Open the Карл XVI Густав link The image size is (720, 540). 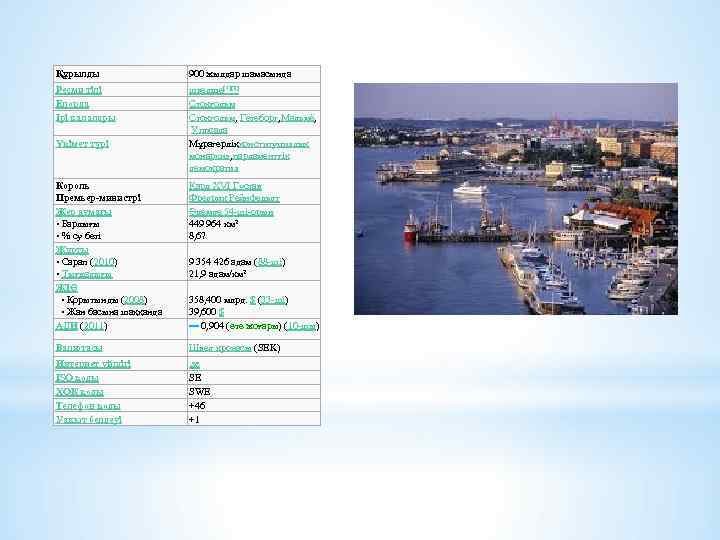225,186
